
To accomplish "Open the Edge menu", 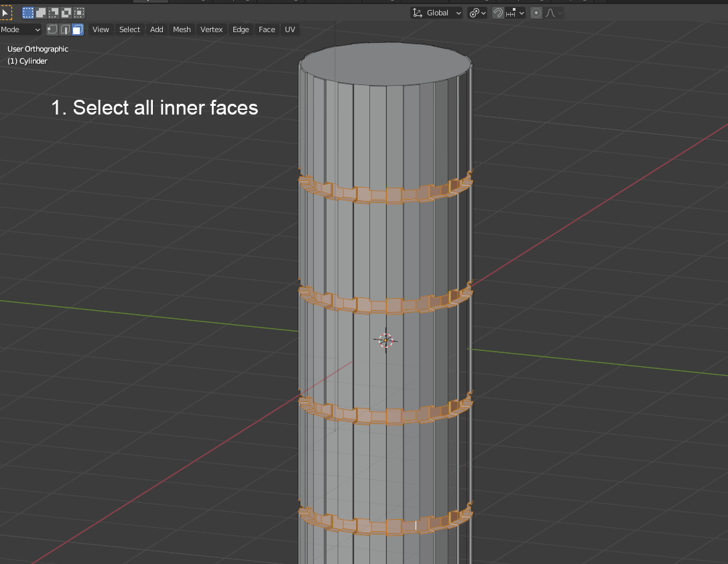I will tap(241, 29).
